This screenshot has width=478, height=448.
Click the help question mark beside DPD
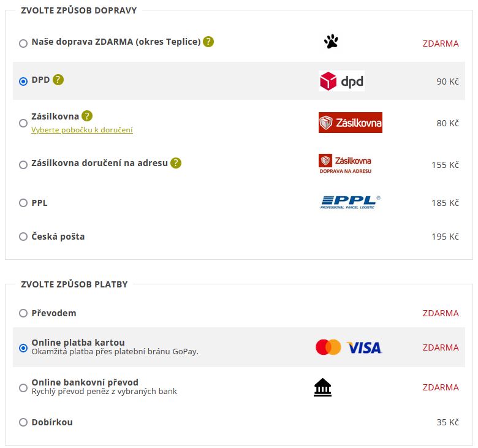coord(58,80)
